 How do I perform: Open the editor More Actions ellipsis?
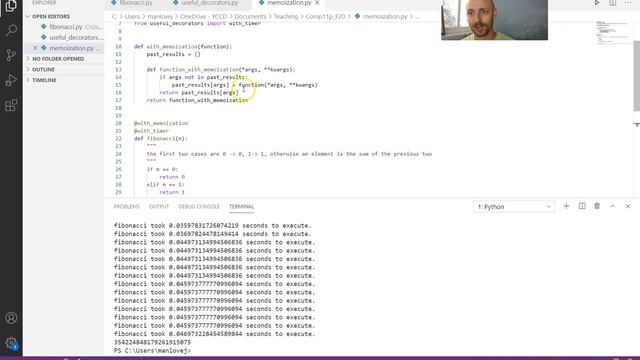[628, 3]
